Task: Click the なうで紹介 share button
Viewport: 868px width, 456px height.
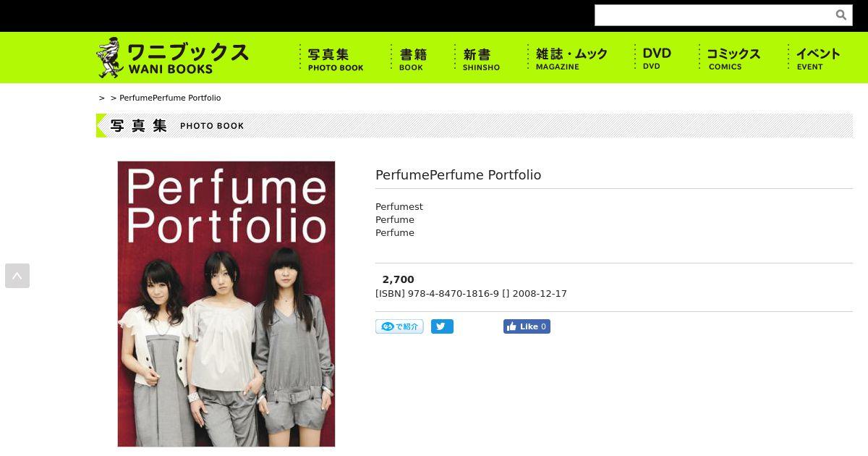Action: pos(399,326)
